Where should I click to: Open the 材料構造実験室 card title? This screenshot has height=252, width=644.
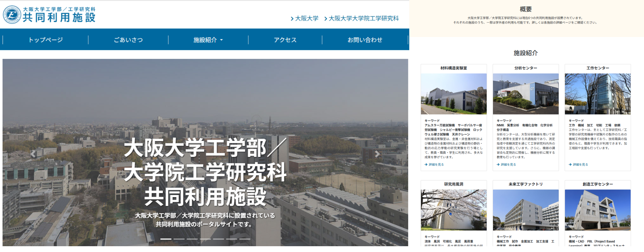[453, 68]
